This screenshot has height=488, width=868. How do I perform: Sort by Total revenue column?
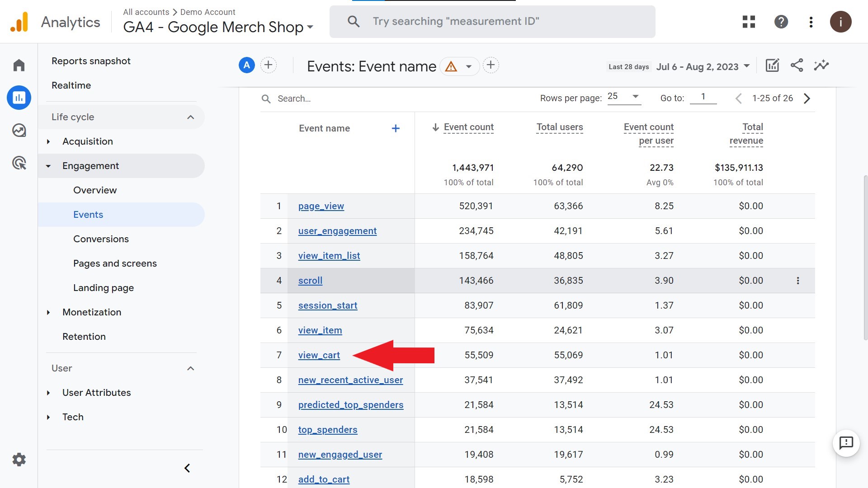click(x=746, y=134)
